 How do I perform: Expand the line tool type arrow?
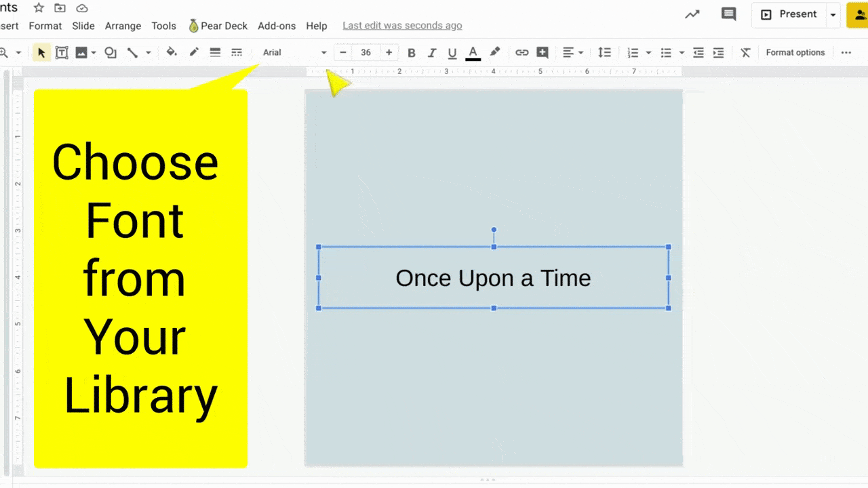tap(148, 52)
